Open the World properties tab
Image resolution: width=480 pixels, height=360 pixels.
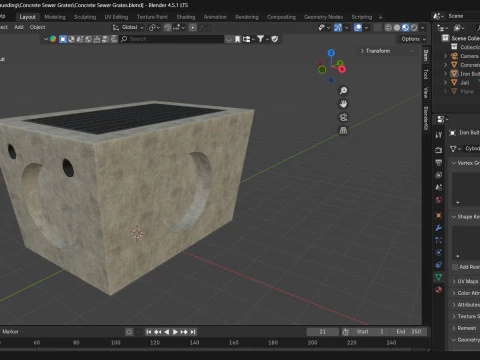coord(439,199)
